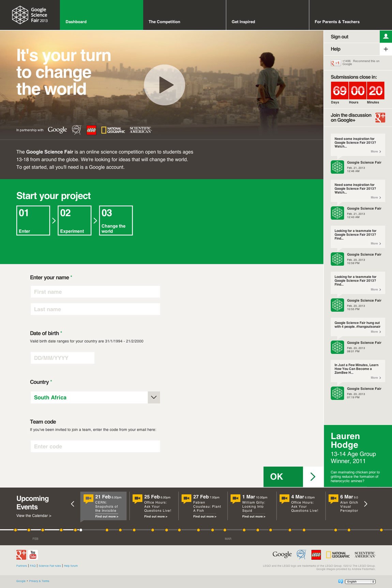The height and width of the screenshot is (588, 392).
Task: Click the Last name input field
Action: coord(95,309)
